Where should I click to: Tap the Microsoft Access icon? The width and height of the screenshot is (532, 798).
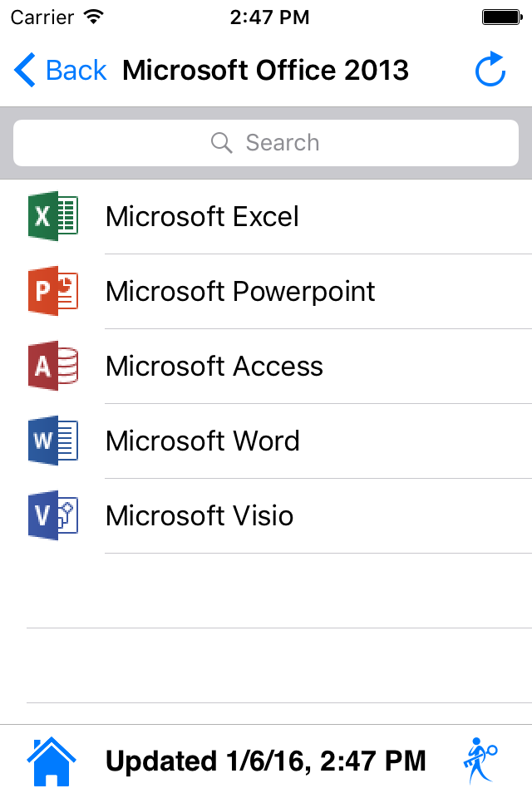click(x=53, y=366)
